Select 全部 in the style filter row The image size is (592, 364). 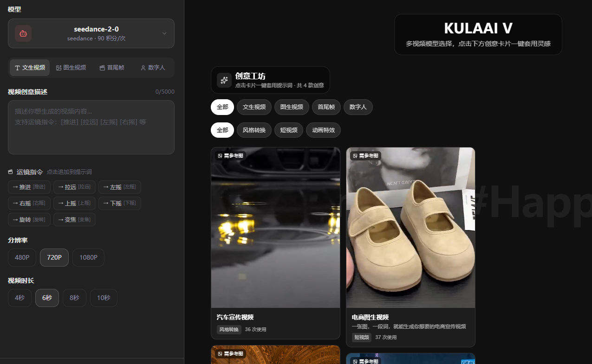tap(222, 130)
